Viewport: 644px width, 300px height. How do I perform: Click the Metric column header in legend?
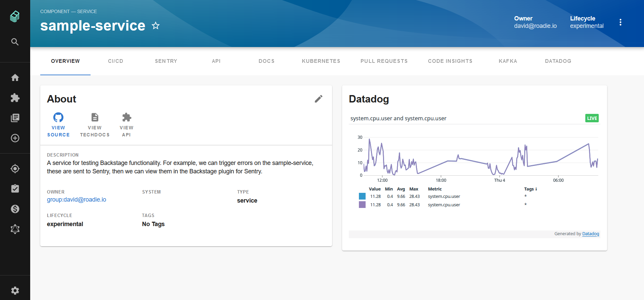coord(435,189)
